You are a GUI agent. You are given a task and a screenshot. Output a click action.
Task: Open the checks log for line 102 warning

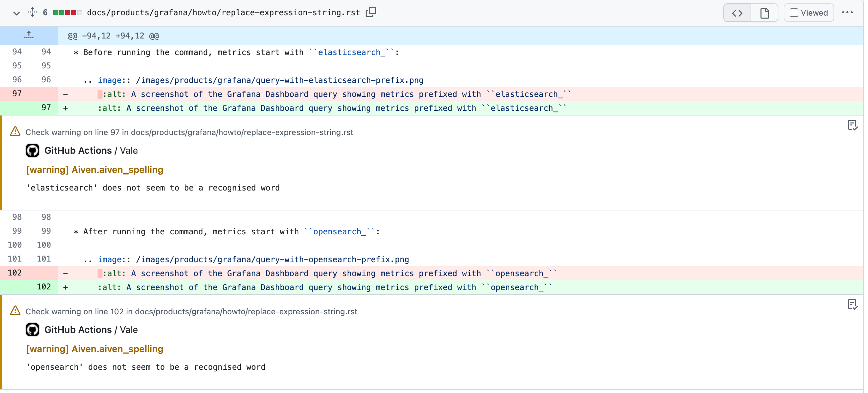852,304
